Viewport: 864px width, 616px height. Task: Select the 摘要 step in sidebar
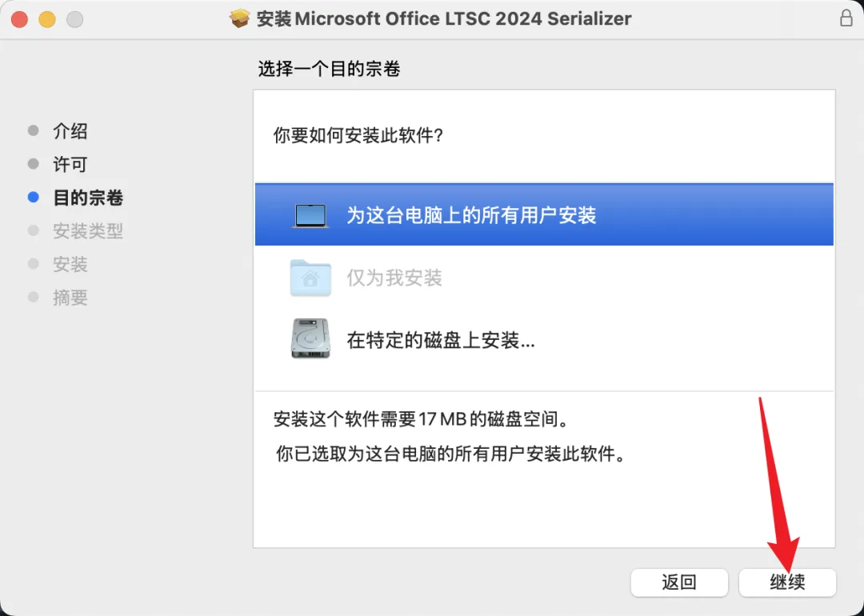[70, 298]
